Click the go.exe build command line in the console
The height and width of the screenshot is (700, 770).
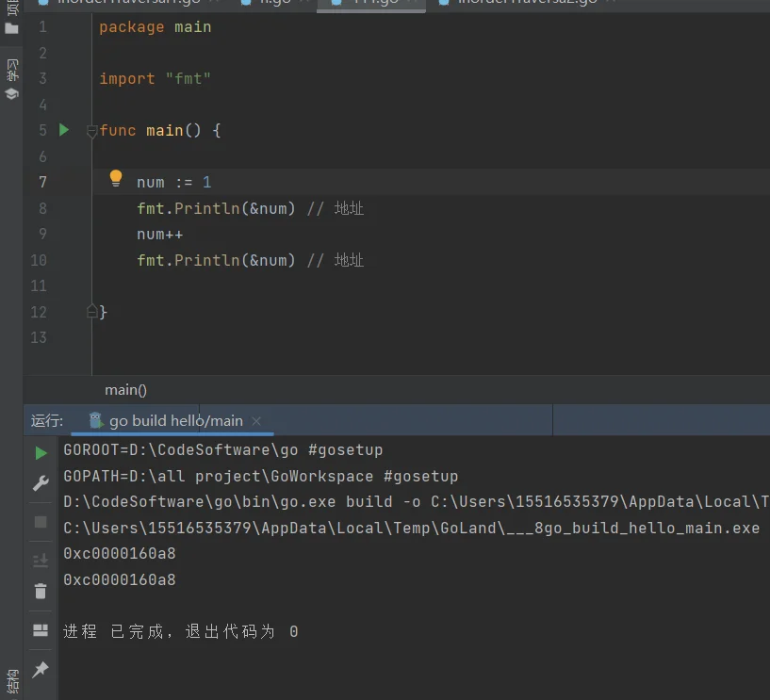click(x=417, y=502)
